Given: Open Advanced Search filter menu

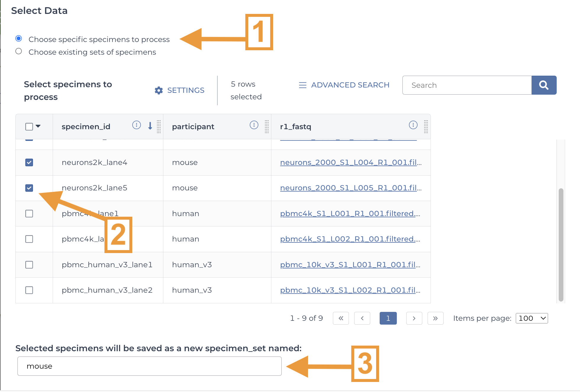Looking at the screenshot, I should 344,85.
